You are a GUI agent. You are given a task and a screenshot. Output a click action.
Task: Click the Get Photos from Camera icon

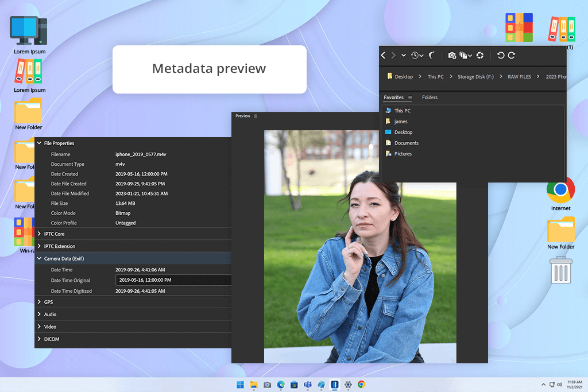tap(452, 56)
